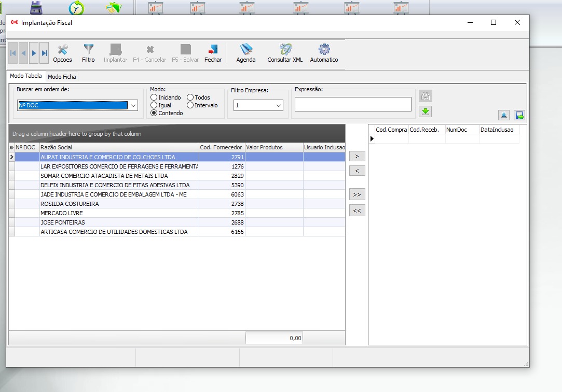Click the Consultar XML icon
Screen dimensions: 562x392
(285, 50)
